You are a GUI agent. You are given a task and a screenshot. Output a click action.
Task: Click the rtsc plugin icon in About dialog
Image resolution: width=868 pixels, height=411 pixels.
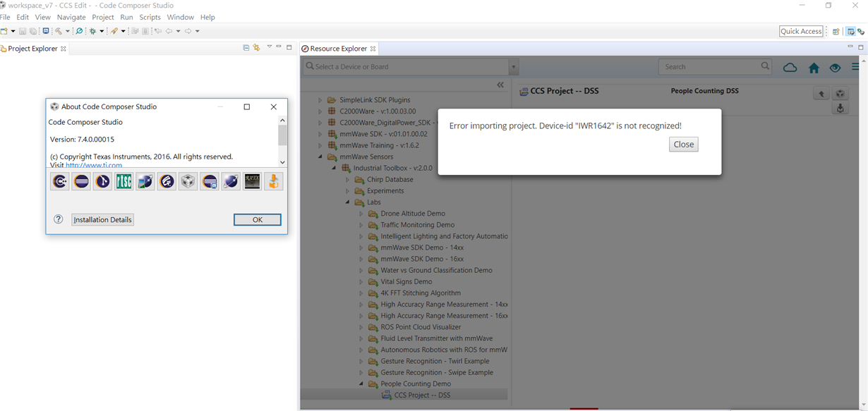(124, 181)
